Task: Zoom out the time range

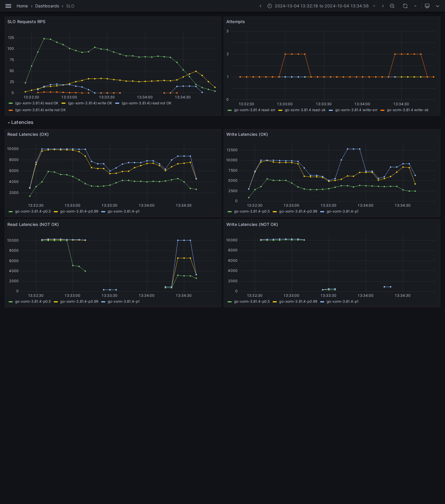Action: click(392, 6)
